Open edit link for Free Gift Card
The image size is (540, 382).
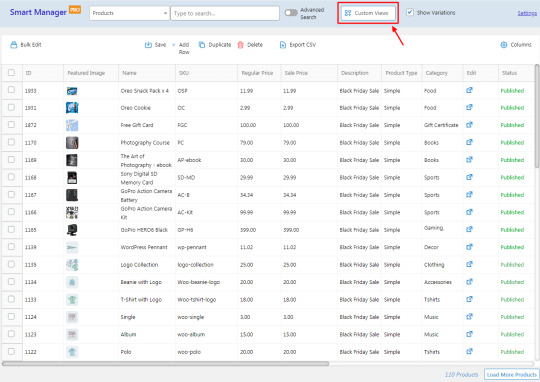click(469, 125)
